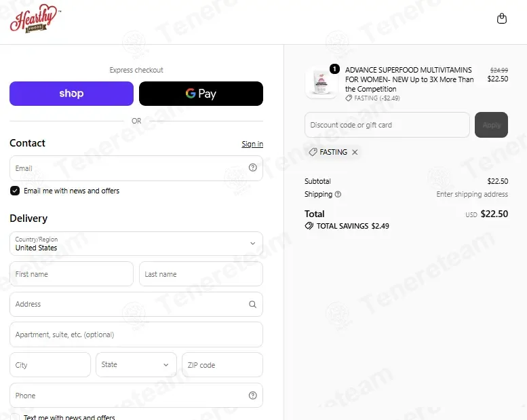Focus the Discount code or gift card field
Screen dimensions: 527x420
[387, 125]
